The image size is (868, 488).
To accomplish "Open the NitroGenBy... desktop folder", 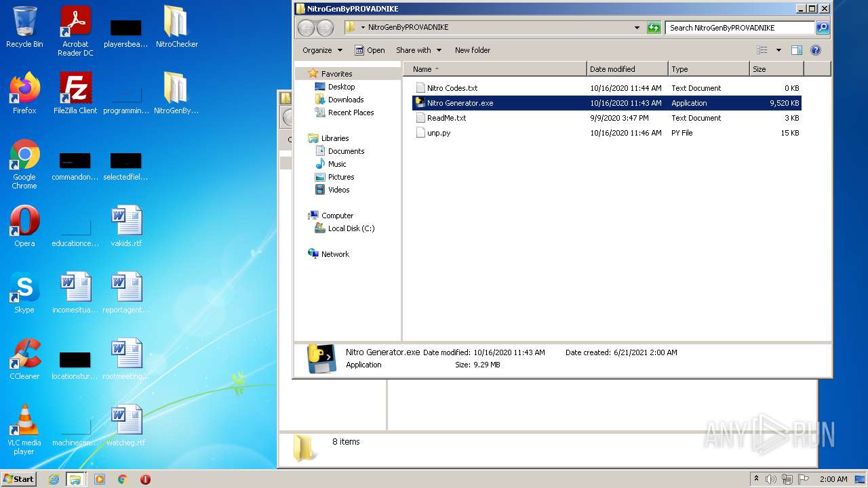I will click(x=176, y=94).
